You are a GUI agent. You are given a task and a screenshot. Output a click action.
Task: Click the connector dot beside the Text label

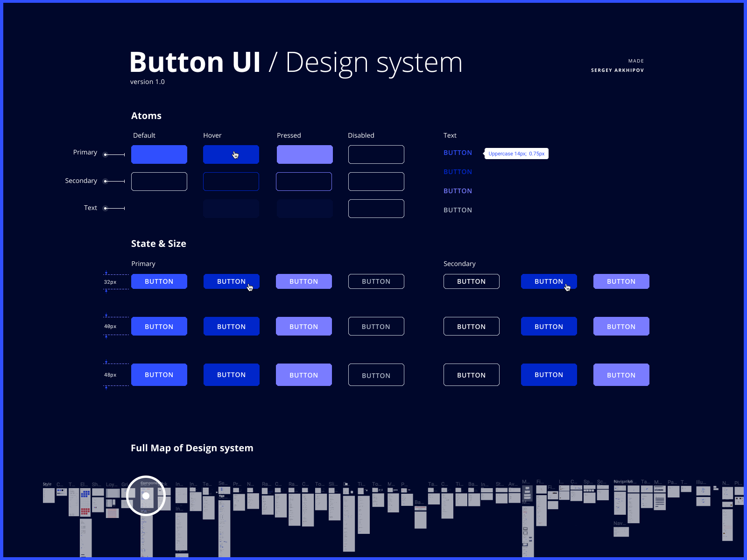pos(106,209)
